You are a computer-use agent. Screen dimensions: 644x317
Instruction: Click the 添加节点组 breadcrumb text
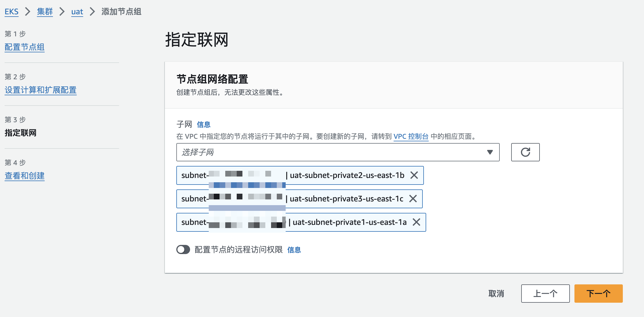tap(121, 12)
